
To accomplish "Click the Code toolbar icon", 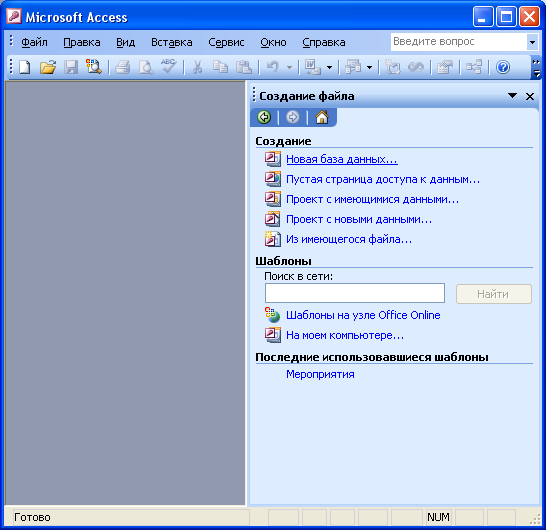I will (392, 67).
